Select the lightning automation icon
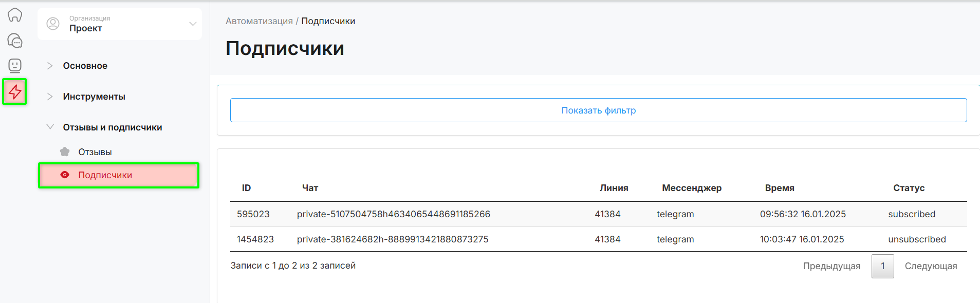This screenshot has height=303, width=980. [15, 92]
